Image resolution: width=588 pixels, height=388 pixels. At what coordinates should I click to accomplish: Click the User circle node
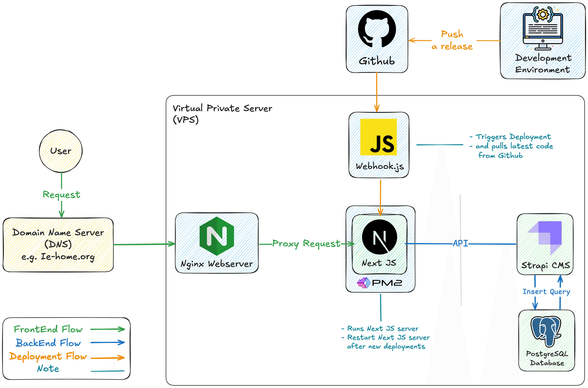61,151
